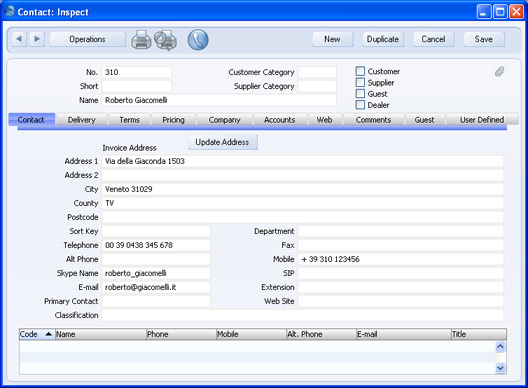
Task: Click the Cancel button
Action: [433, 39]
